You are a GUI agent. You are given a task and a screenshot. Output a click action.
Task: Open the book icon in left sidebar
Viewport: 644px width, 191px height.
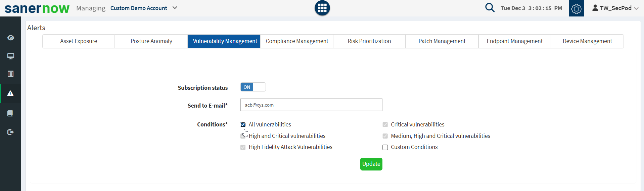click(10, 113)
